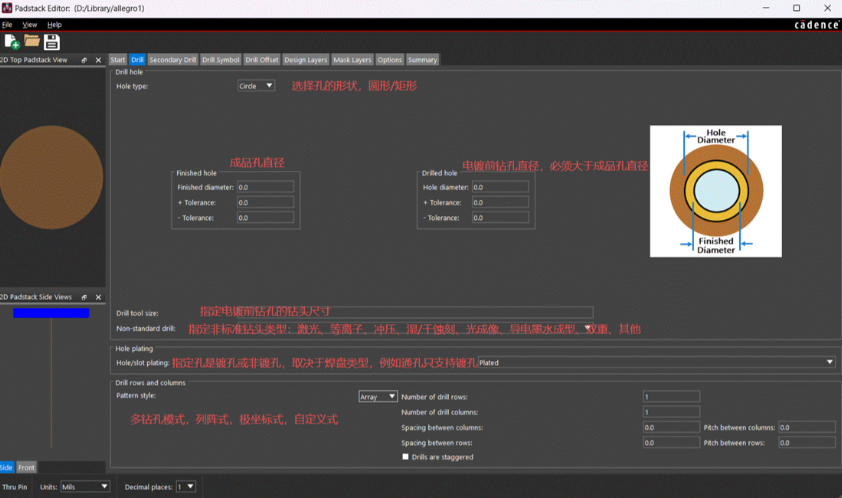Go to the Drill Symbol tab
This screenshot has height=498, width=842.
(221, 60)
